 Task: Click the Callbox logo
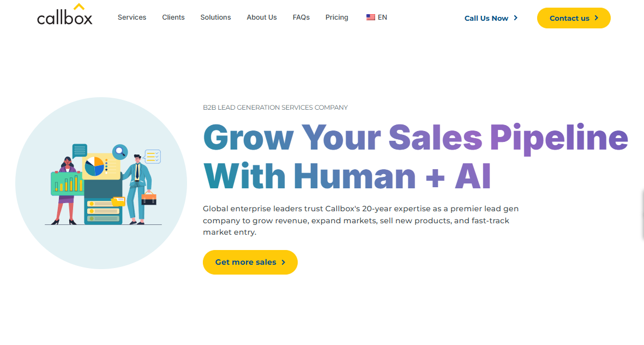click(64, 15)
